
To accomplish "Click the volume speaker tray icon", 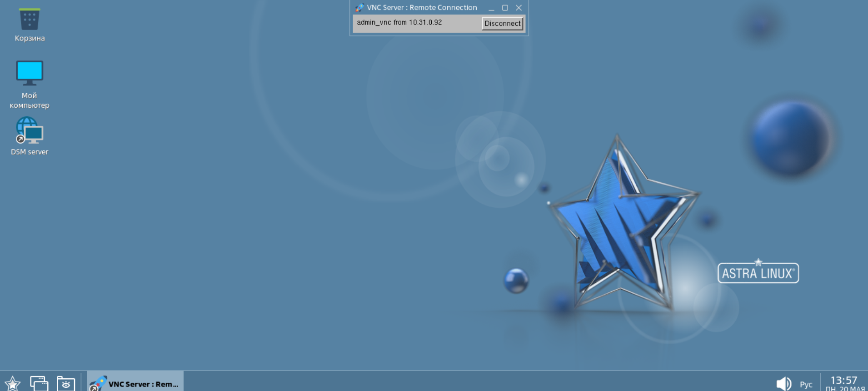I will click(x=783, y=384).
